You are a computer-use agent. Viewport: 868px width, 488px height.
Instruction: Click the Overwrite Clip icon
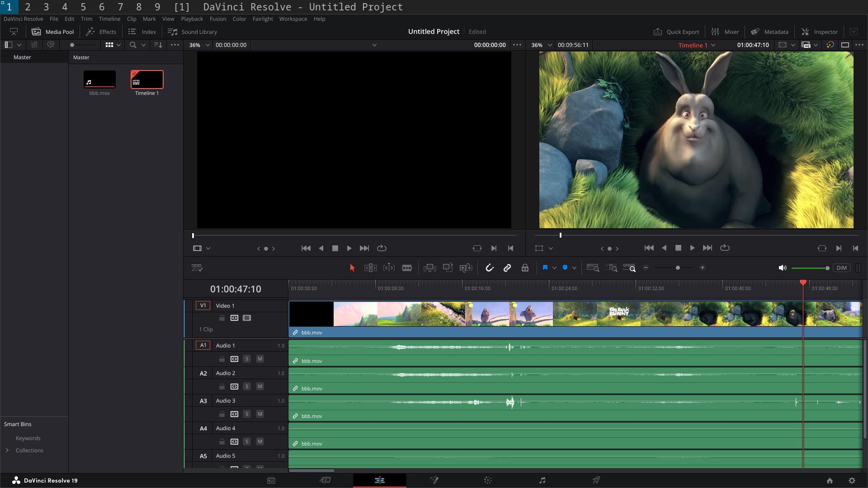pos(448,268)
